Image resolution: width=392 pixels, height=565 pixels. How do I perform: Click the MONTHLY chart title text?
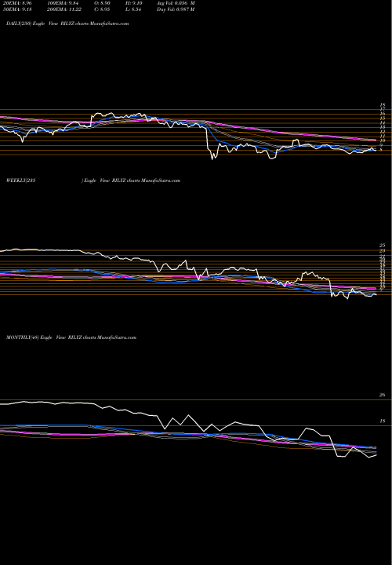coord(71,337)
